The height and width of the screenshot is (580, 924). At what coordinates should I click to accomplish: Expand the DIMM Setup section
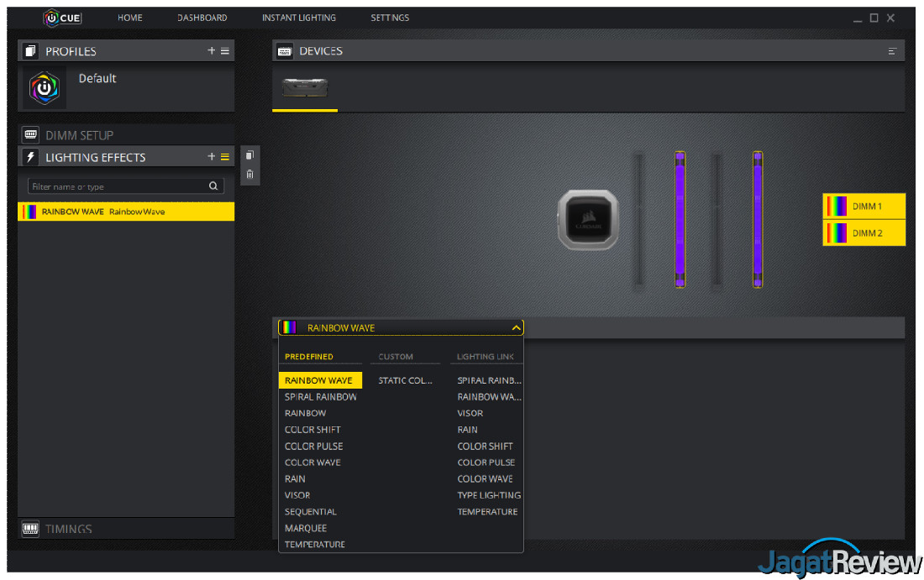pyautogui.click(x=79, y=135)
